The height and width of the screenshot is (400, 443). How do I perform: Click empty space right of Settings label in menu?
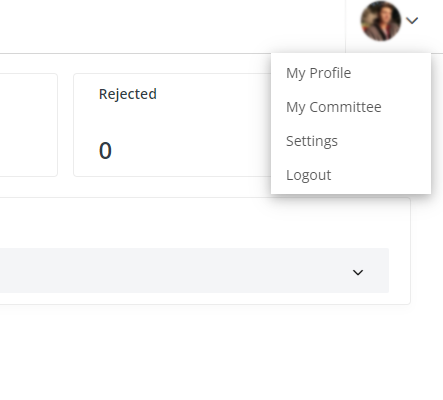tap(384, 141)
